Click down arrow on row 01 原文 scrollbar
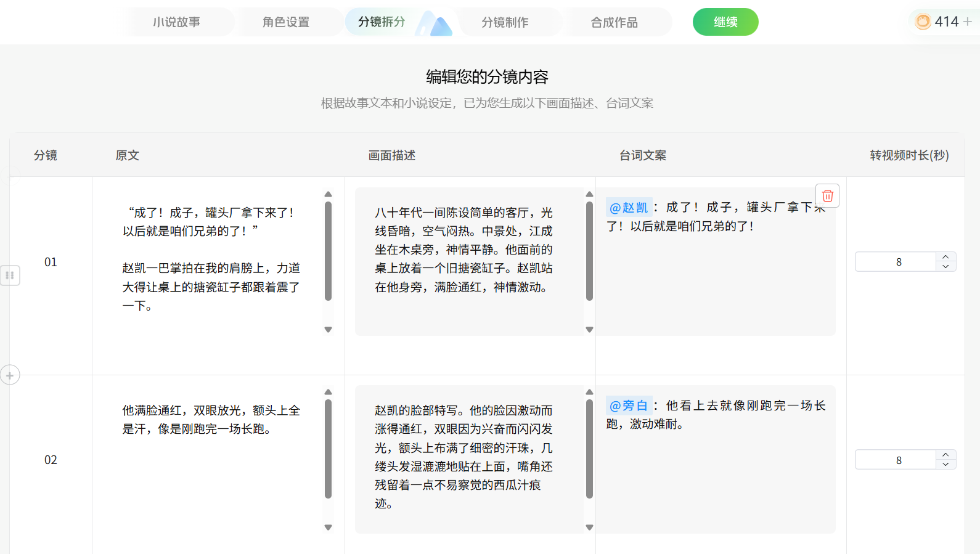Image resolution: width=980 pixels, height=554 pixels. click(x=328, y=330)
